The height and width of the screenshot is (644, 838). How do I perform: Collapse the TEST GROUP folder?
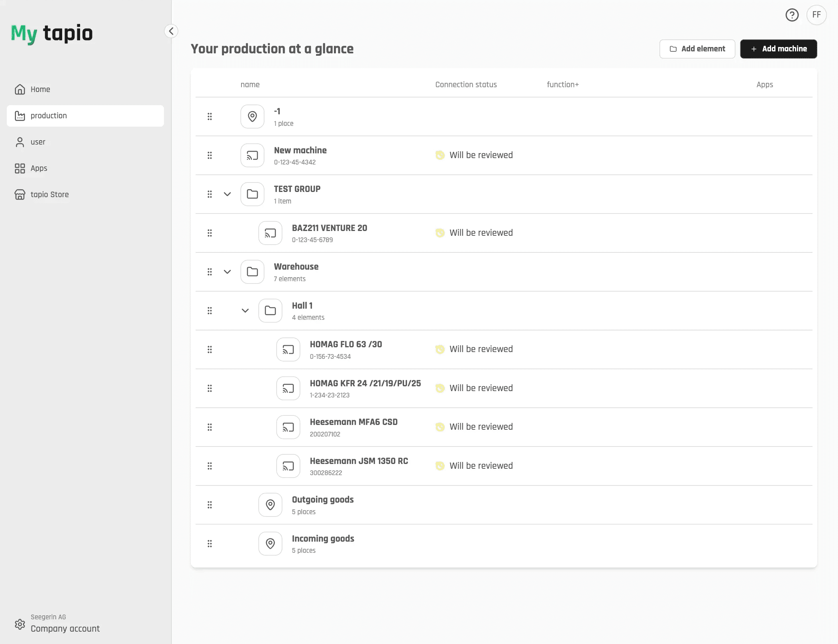227,194
